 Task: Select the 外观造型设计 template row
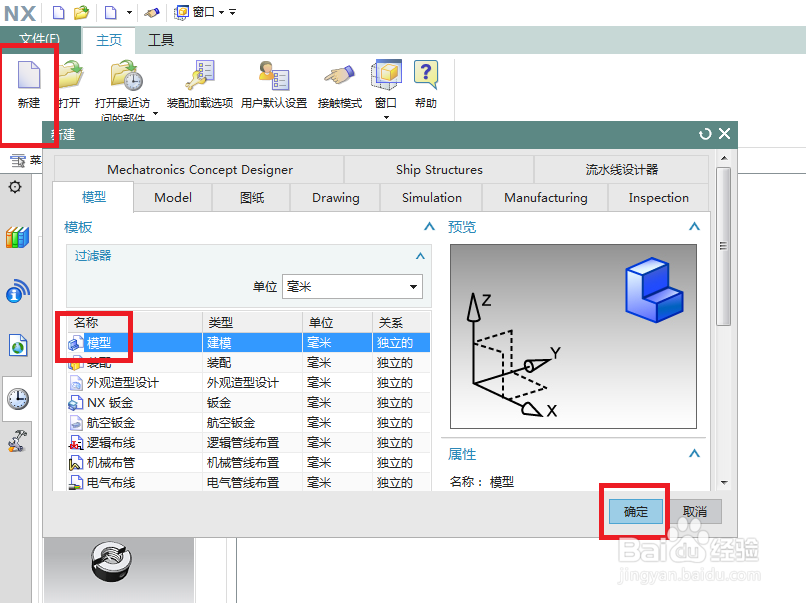pyautogui.click(x=248, y=382)
